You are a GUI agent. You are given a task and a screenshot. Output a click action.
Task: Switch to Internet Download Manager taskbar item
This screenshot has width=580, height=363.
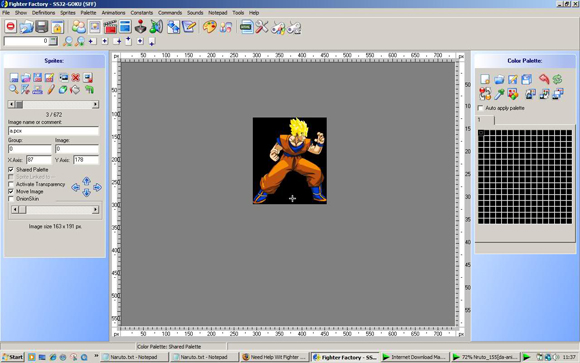414,357
